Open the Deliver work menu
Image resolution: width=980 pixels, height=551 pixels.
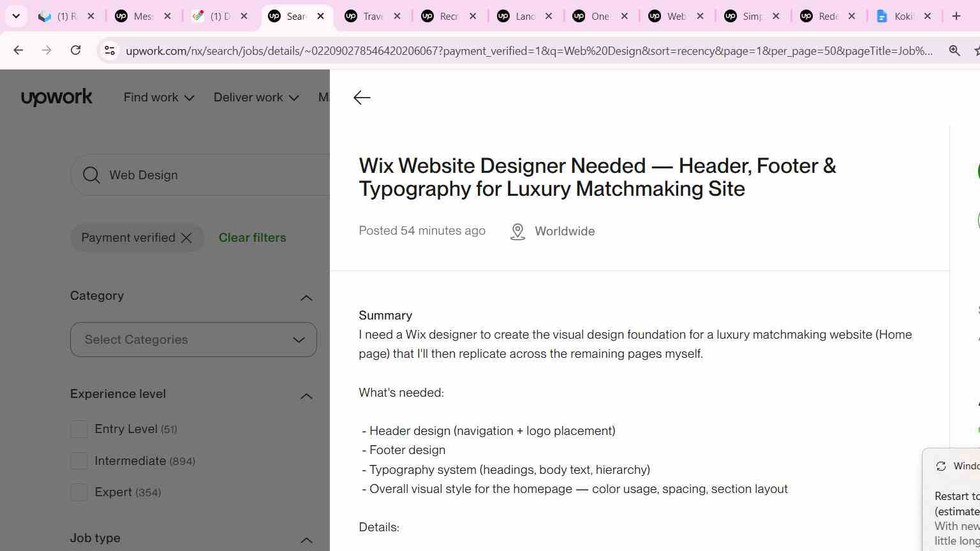click(x=256, y=98)
